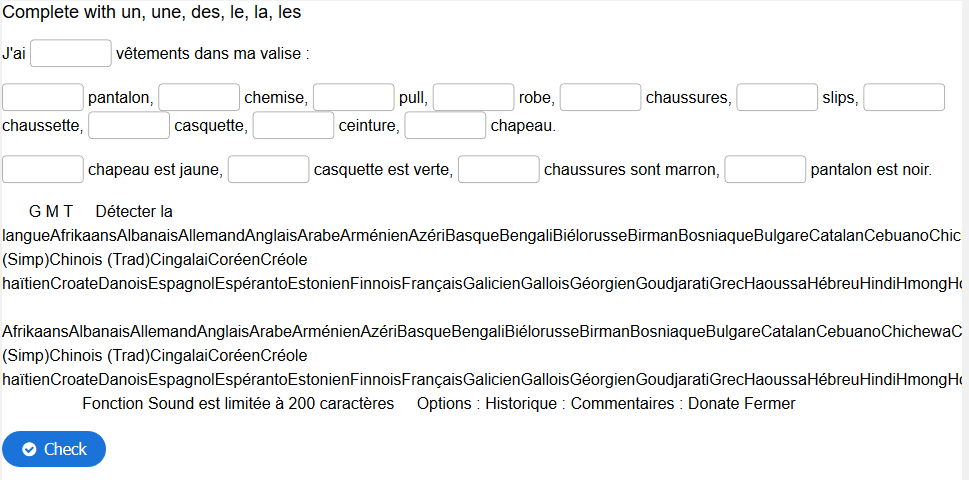Viewport: 969px width, 480px height.
Task: Click the blank before 'robe,'
Action: pos(473,97)
